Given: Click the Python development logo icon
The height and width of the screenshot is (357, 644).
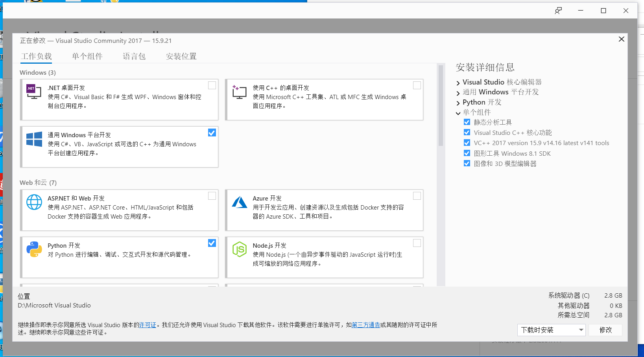Looking at the screenshot, I should point(34,249).
